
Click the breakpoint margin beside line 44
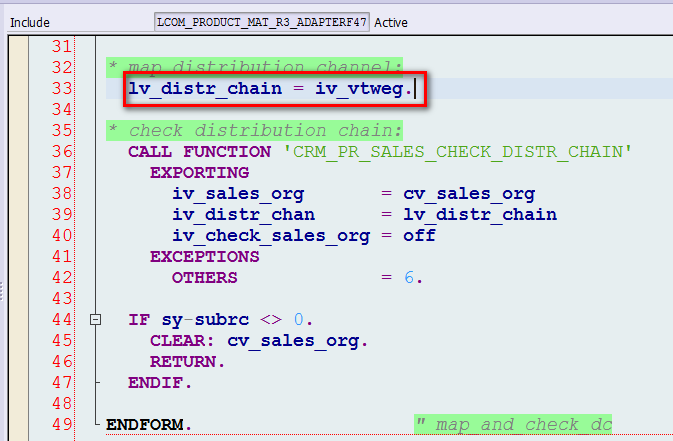tap(18, 320)
